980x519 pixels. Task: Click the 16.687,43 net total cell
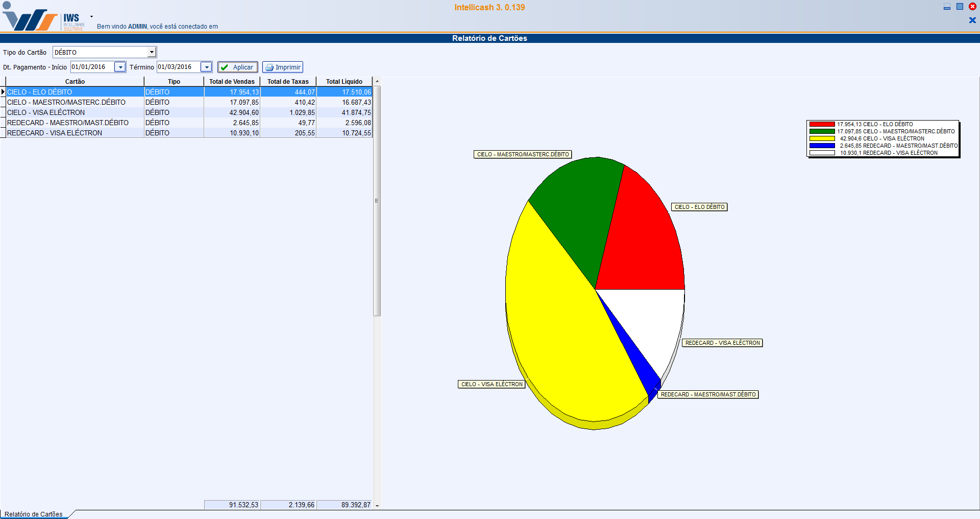(x=345, y=102)
